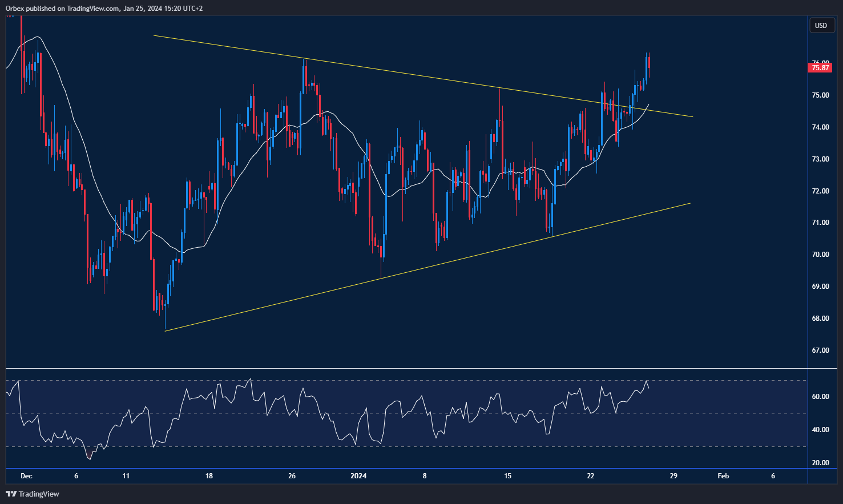Toggle the time axis display
This screenshot has height=504, width=843.
click(x=400, y=475)
